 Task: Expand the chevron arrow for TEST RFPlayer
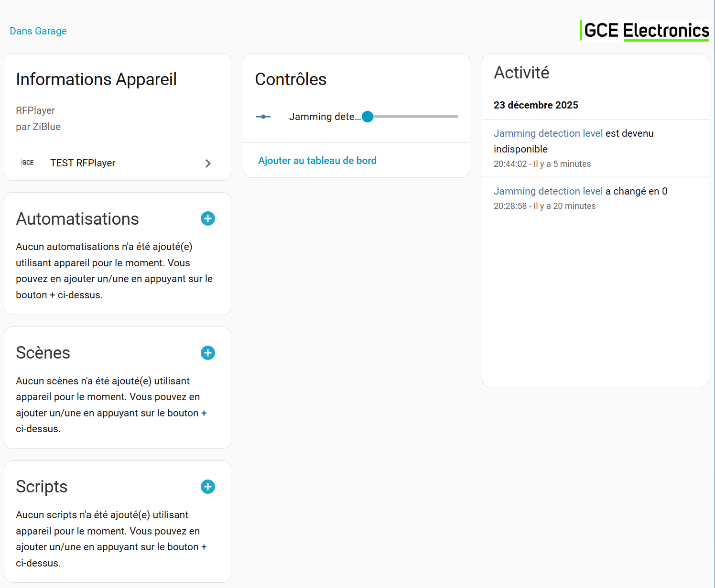208,163
